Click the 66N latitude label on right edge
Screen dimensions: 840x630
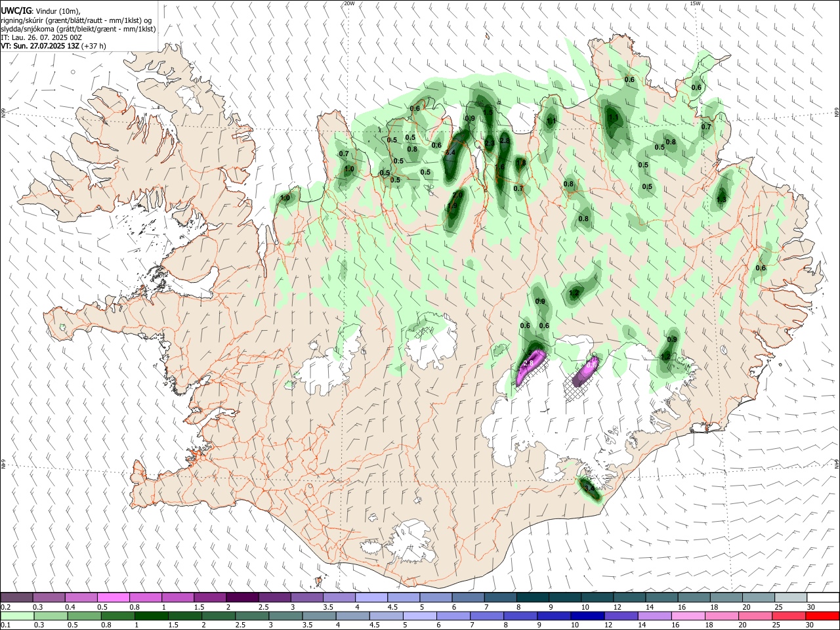click(x=837, y=113)
